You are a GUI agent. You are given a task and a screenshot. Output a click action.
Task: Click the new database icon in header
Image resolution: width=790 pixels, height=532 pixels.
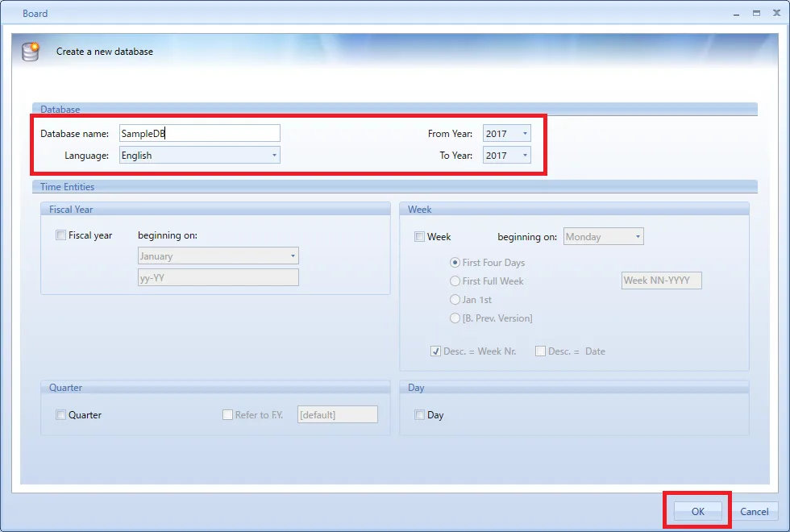point(31,52)
